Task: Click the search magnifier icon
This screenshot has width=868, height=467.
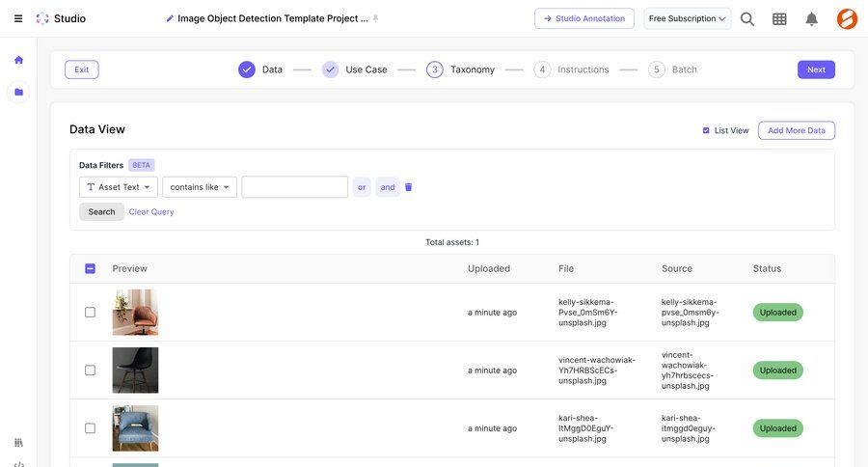Action: [x=747, y=18]
